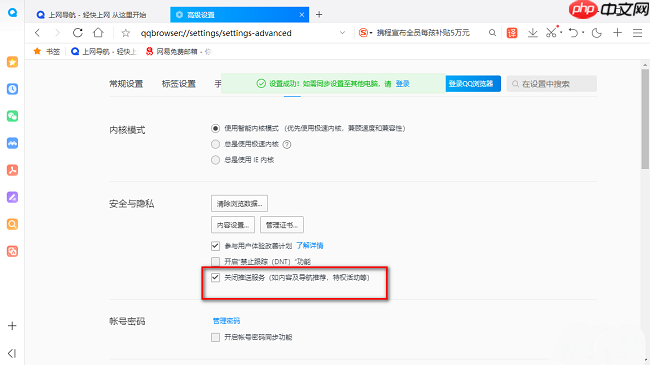Image resolution: width=650 pixels, height=365 pixels.
Task: Open a new tab with plus button
Action: [319, 15]
